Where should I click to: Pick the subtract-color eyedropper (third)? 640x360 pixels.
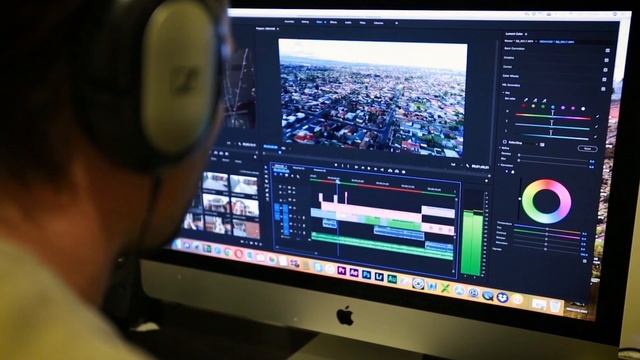coord(544,100)
